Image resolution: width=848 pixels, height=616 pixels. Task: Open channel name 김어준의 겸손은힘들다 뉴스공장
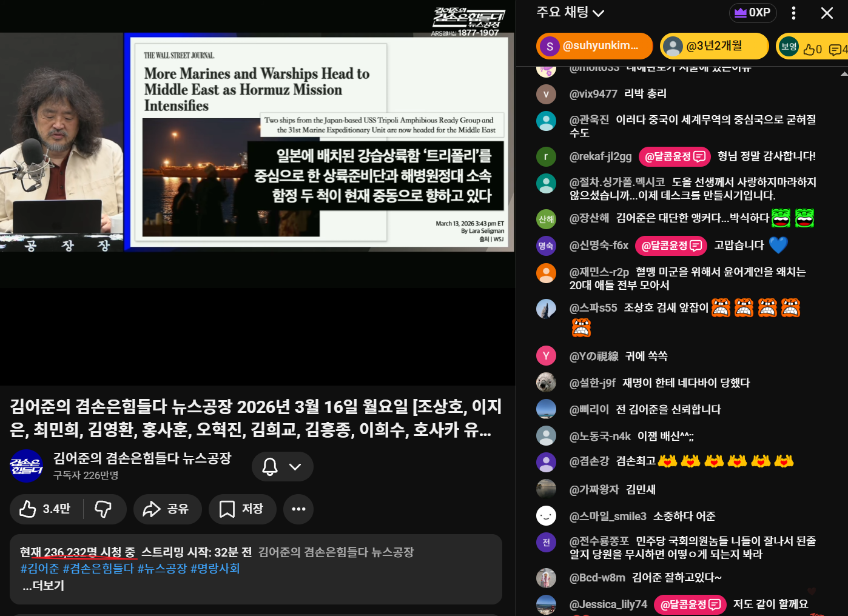pos(143,458)
